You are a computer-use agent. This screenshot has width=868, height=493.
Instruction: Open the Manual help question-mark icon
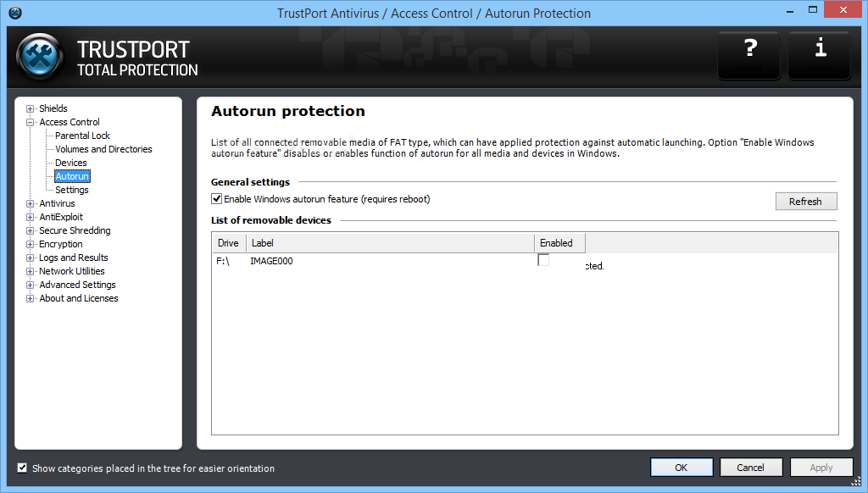pos(749,55)
